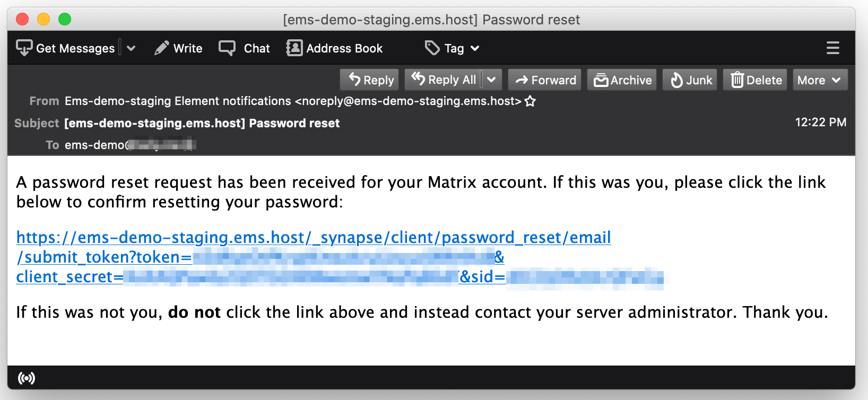Click the online status broadcast icon
The height and width of the screenshot is (400, 868).
coord(27,378)
